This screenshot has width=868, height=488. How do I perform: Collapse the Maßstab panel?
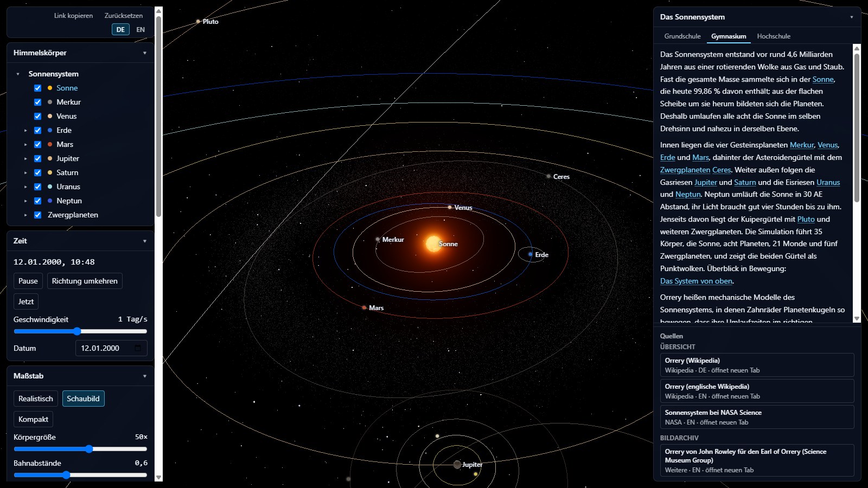(144, 376)
